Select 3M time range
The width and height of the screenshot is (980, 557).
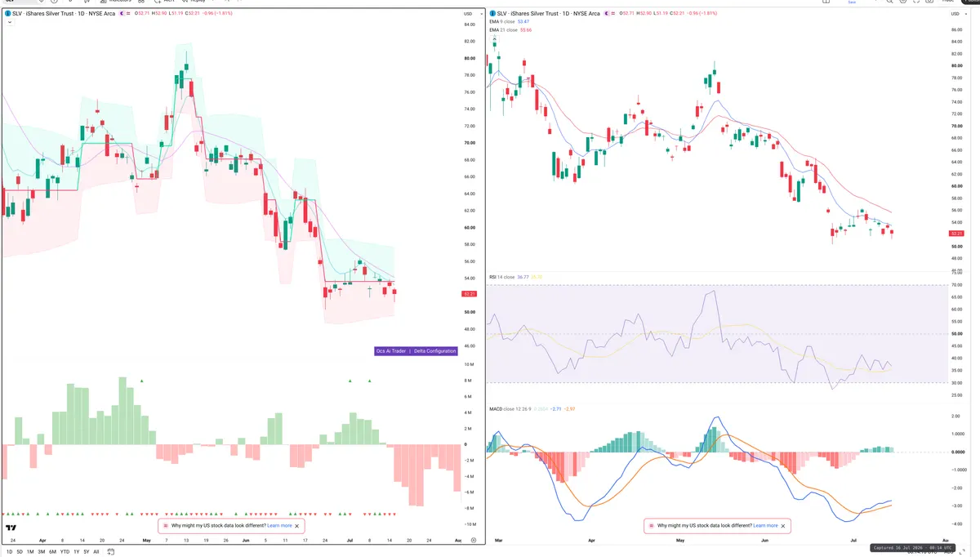pyautogui.click(x=42, y=551)
